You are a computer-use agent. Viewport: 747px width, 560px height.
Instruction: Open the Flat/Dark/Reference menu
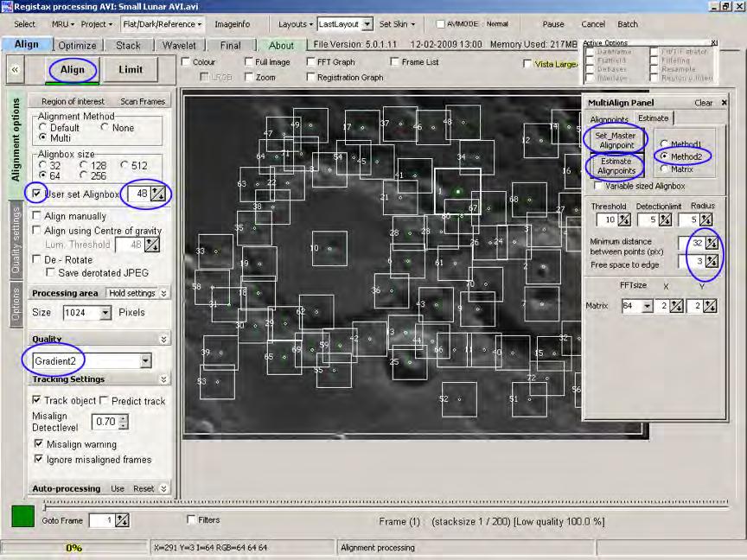click(162, 24)
